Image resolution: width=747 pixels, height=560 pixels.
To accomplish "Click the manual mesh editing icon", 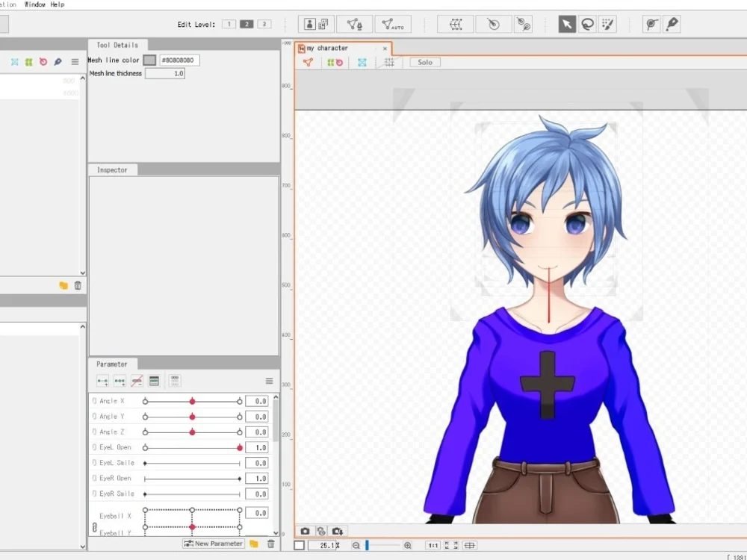I will tap(355, 24).
